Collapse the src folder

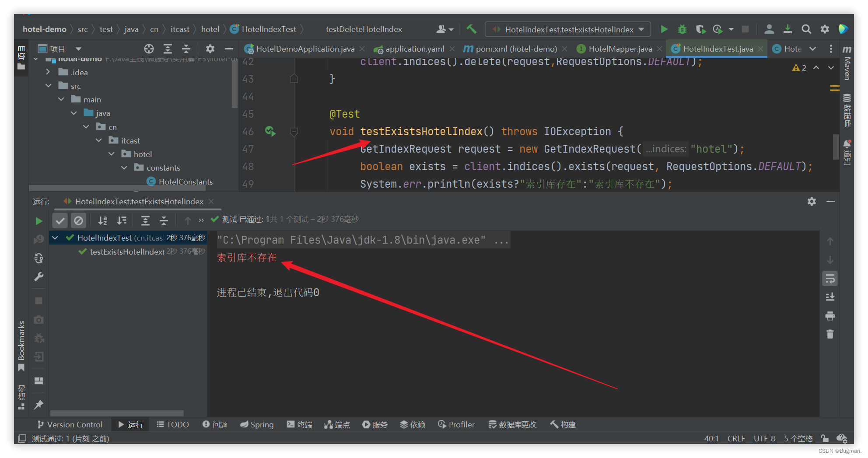[48, 86]
